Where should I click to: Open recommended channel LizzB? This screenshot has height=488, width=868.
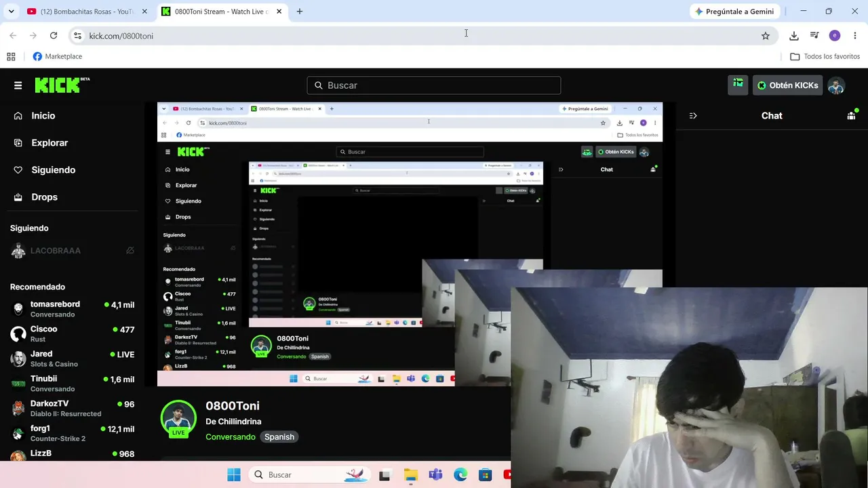click(x=72, y=453)
